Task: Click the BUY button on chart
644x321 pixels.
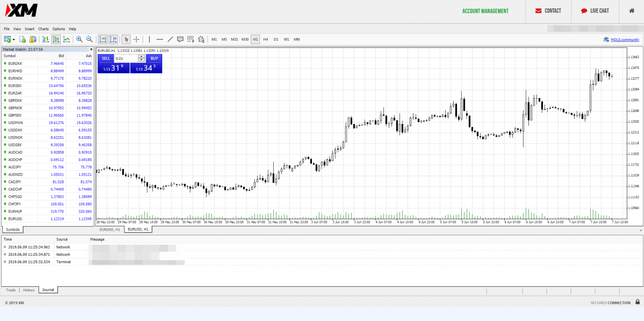Action: [x=154, y=58]
